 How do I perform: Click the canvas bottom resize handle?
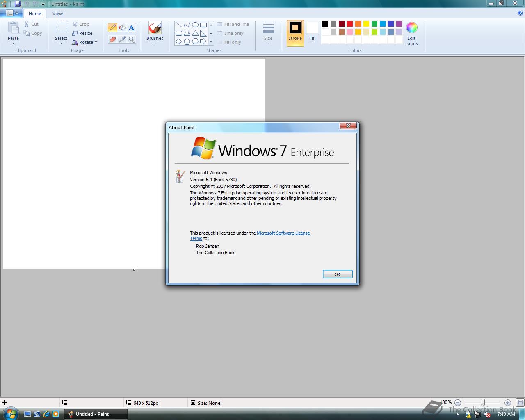[x=134, y=269]
